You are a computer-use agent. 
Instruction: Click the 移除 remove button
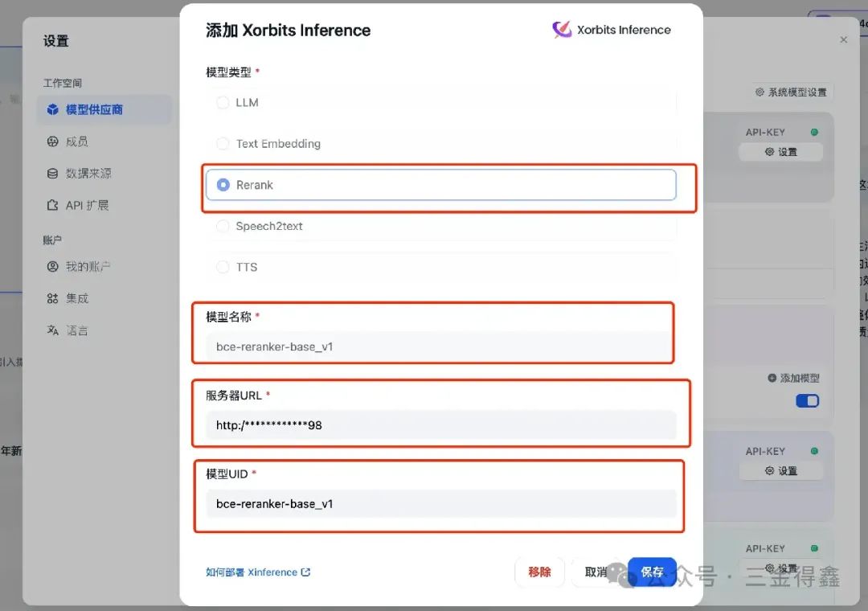[540, 572]
